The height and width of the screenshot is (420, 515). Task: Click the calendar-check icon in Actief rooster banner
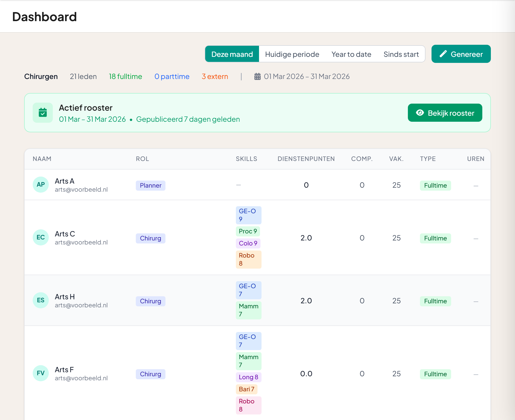[43, 112]
